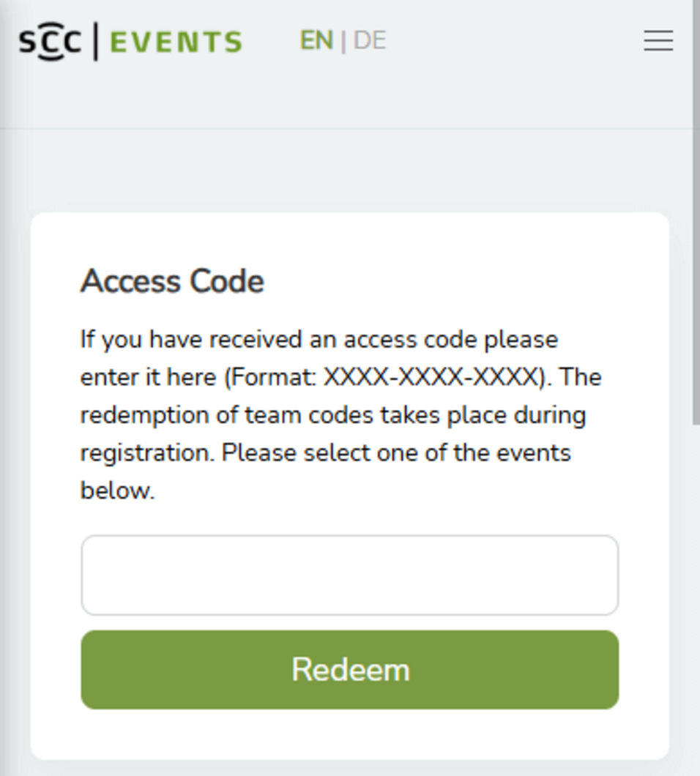700x776 pixels.
Task: Click the Access Code heading
Action: tap(172, 281)
